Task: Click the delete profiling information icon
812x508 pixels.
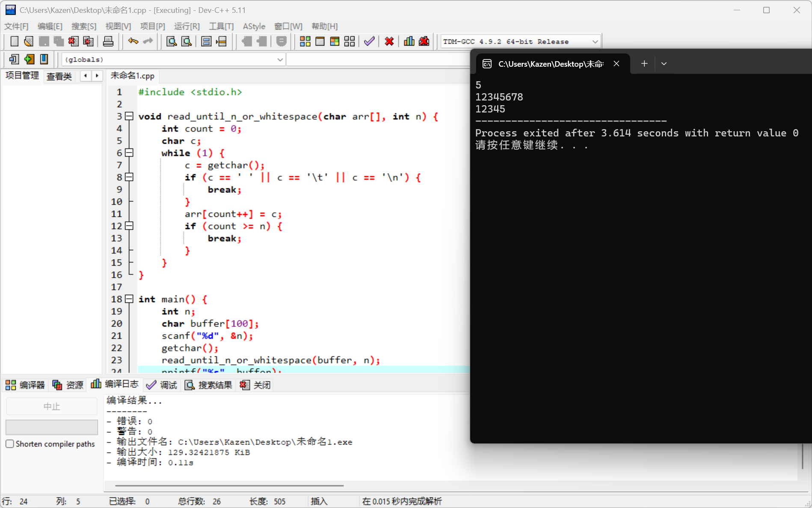Action: coord(424,41)
